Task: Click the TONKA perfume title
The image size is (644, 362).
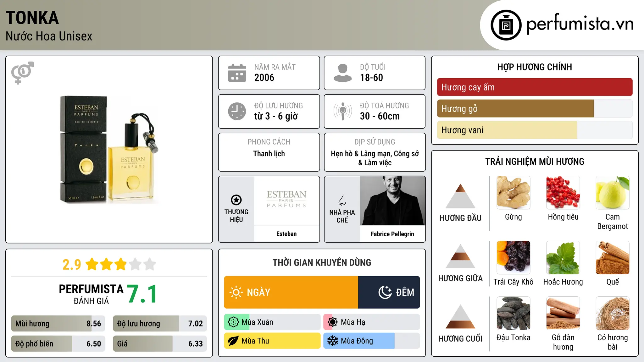Action: [32, 18]
